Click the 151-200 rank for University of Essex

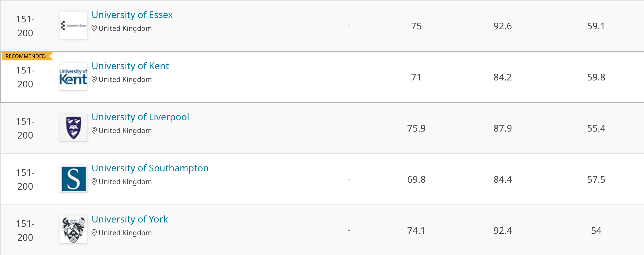[25, 26]
